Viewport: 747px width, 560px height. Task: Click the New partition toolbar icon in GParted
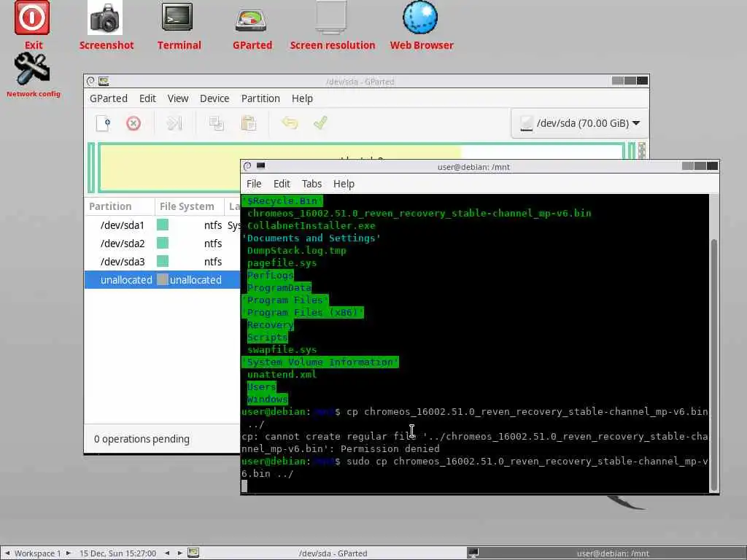[x=104, y=123]
